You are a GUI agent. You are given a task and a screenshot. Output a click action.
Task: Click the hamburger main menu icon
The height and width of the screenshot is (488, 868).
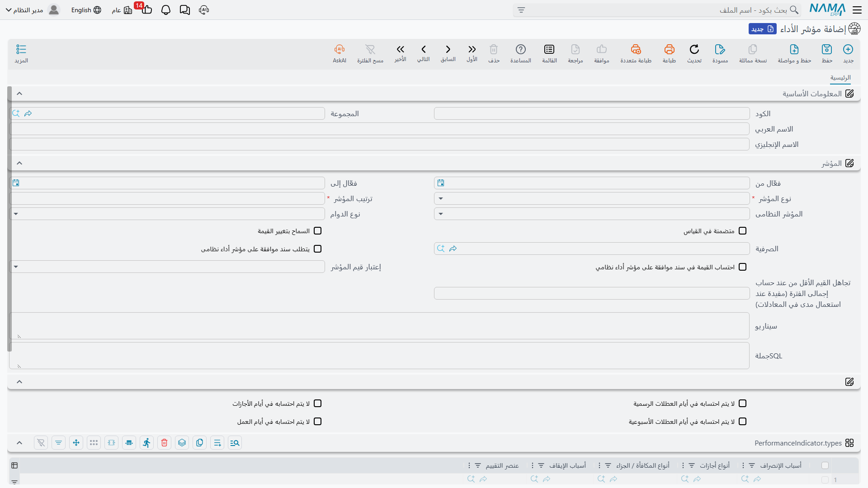point(857,10)
